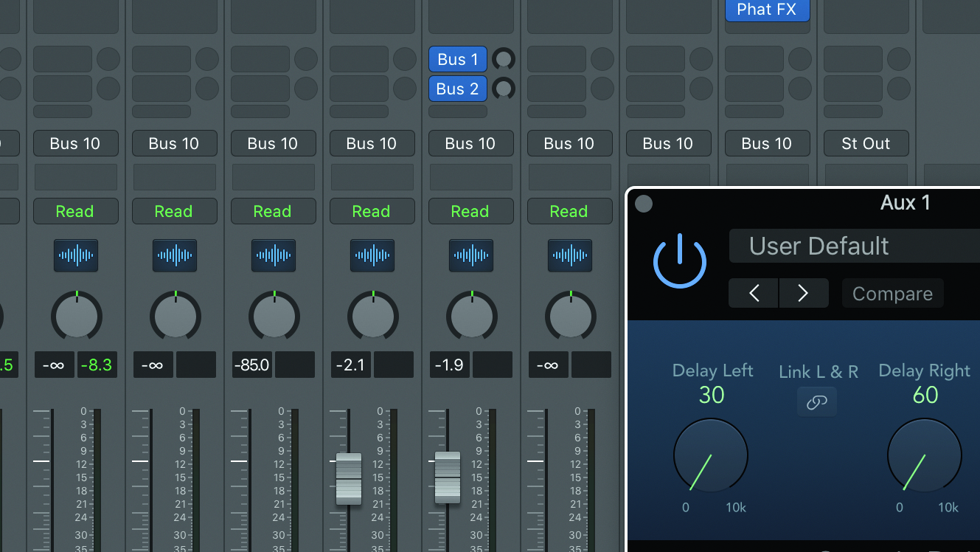Image resolution: width=980 pixels, height=552 pixels.
Task: Open the Phat FX plugin slot
Action: coord(767,10)
